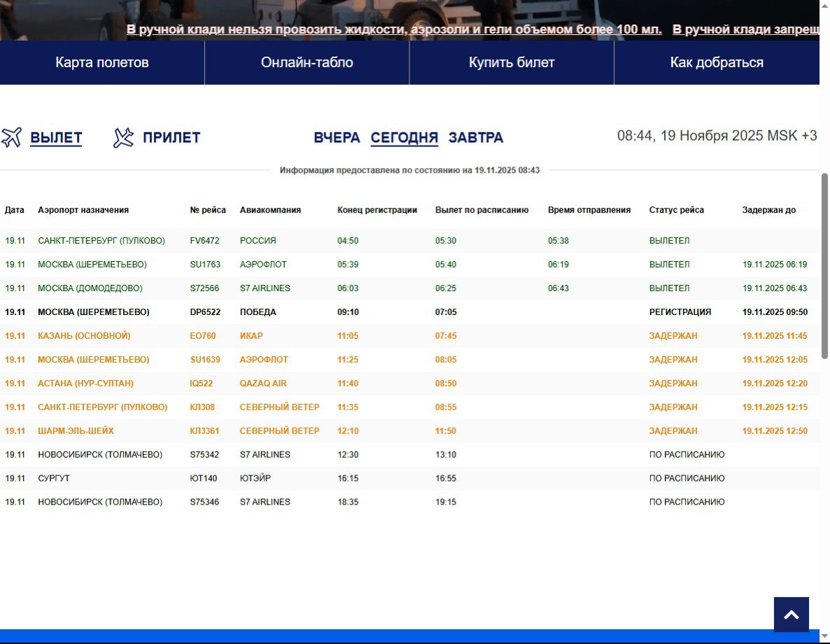Switch to the ПРИЛЕТ arrivals tab

coord(171,137)
